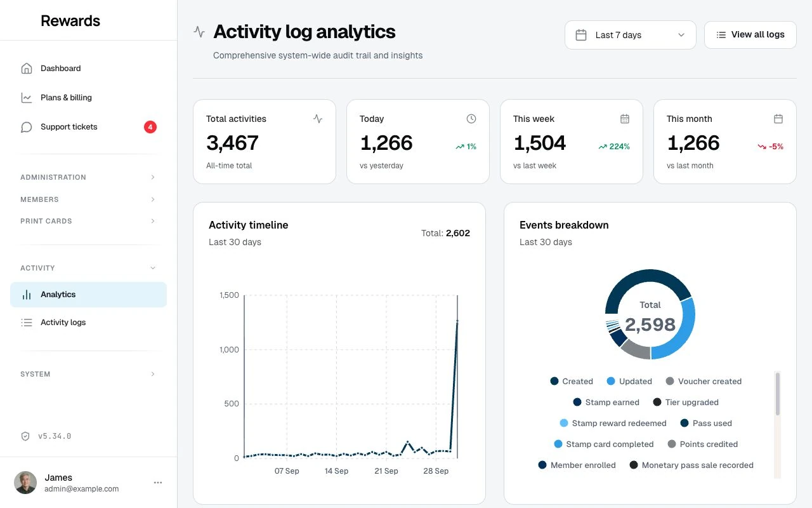Viewport: 812px width, 508px height.
Task: Click the calendar icon on This month card
Action: click(778, 119)
